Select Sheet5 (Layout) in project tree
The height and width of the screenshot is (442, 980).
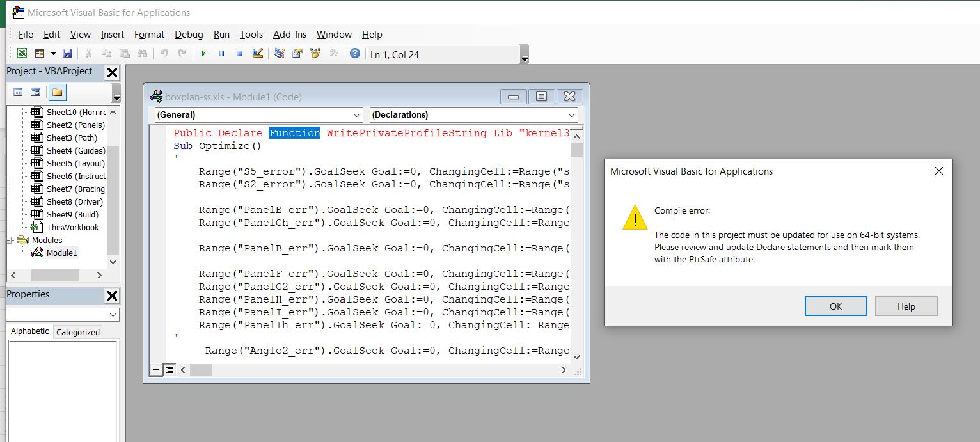(x=75, y=163)
